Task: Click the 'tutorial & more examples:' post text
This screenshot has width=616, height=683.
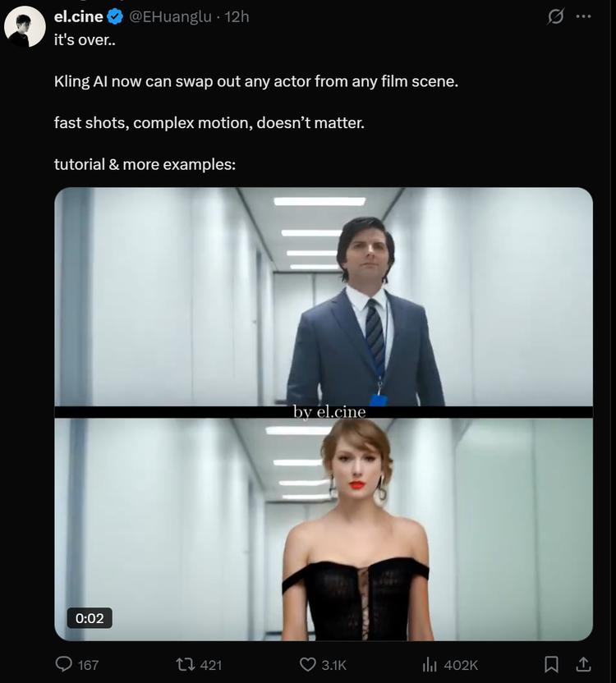Action: (x=145, y=164)
